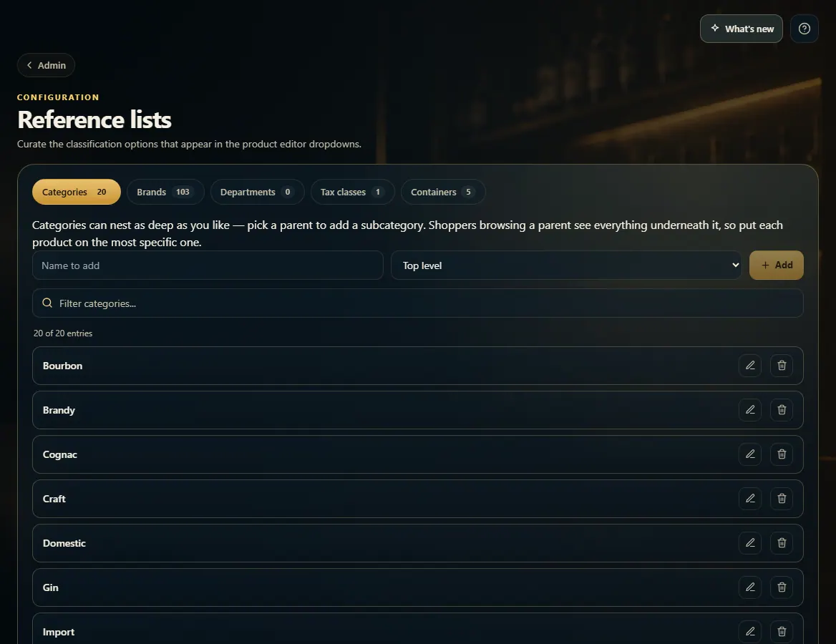Image resolution: width=836 pixels, height=644 pixels.
Task: Edit the Bourbon category
Action: (749, 366)
